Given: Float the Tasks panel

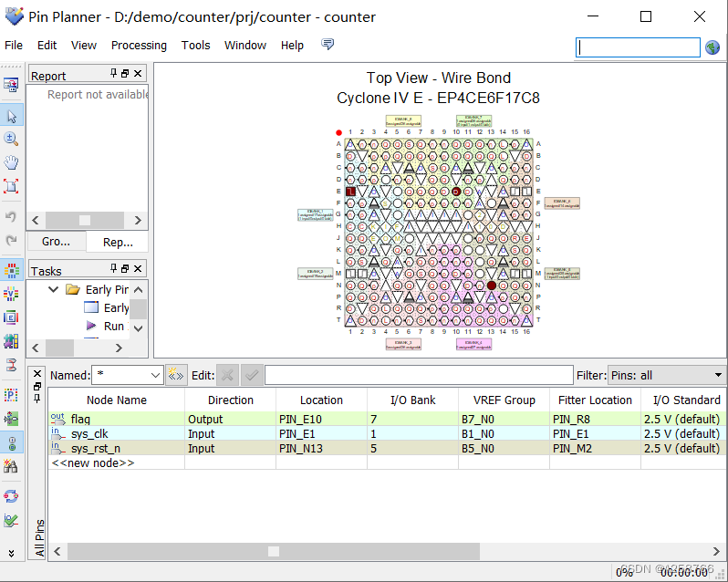Looking at the screenshot, I should pos(125,269).
